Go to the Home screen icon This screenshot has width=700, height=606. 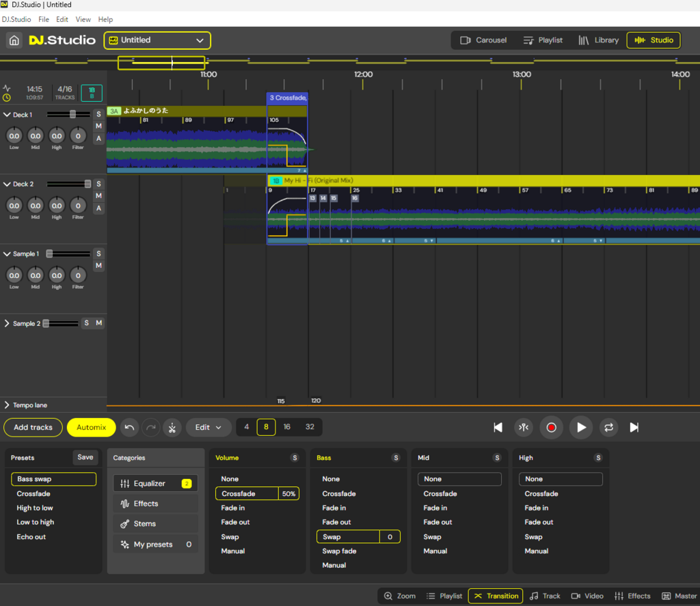coord(14,40)
